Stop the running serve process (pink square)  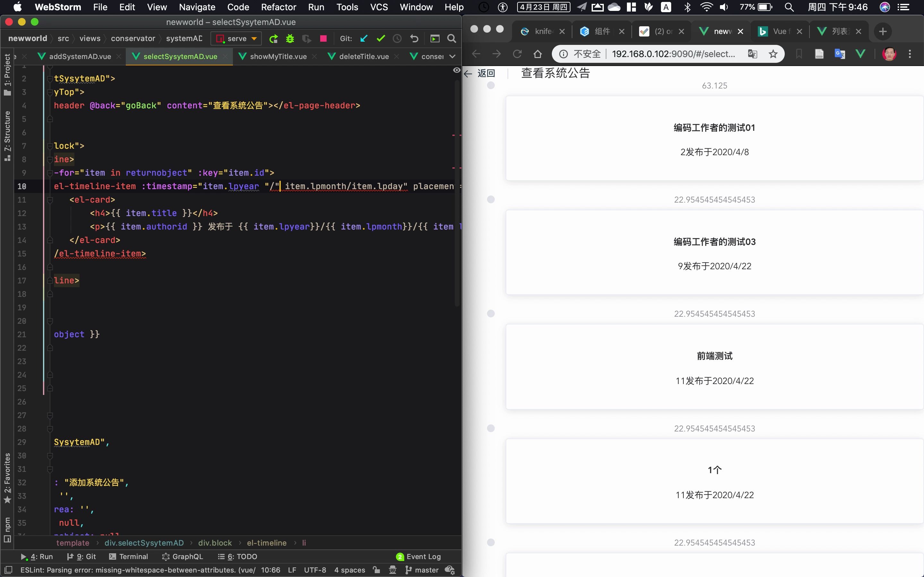click(x=323, y=38)
